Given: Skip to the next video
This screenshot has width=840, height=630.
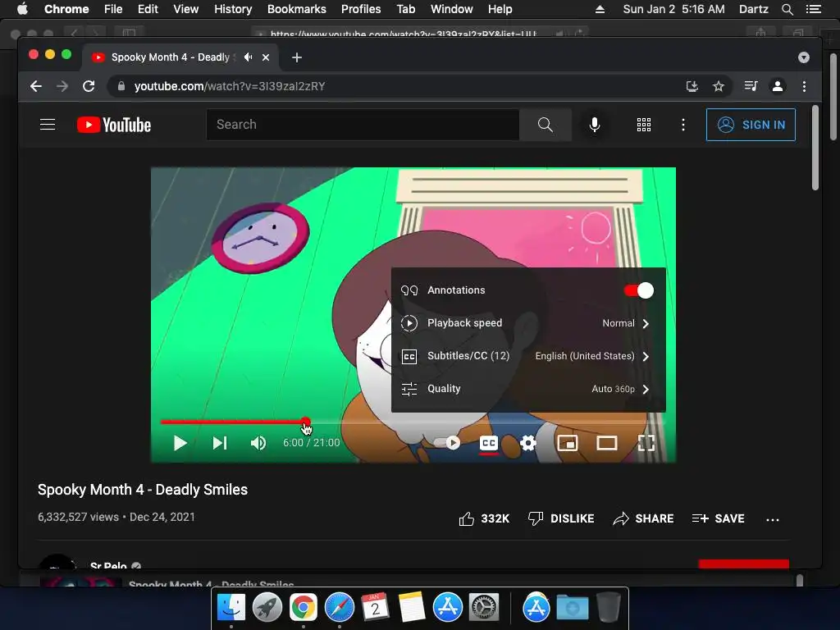Looking at the screenshot, I should tap(220, 443).
